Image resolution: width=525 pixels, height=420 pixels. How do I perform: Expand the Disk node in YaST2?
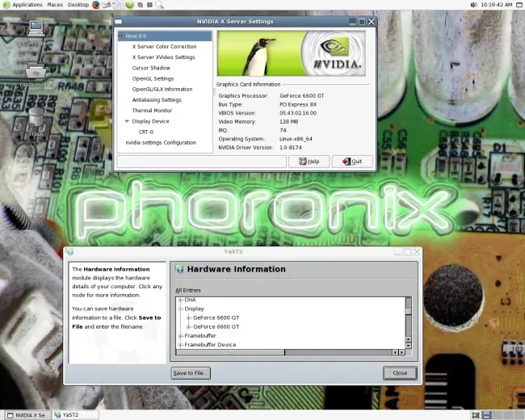[180, 300]
